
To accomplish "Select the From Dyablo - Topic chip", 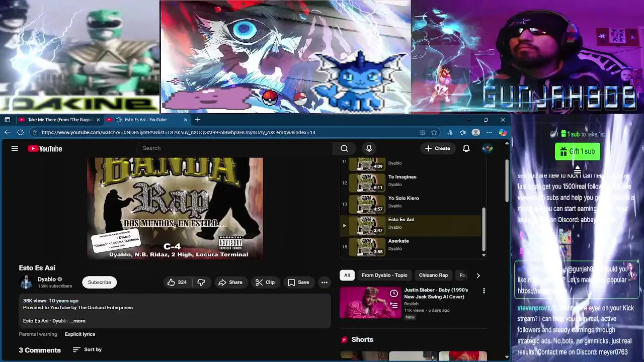I will pyautogui.click(x=384, y=275).
